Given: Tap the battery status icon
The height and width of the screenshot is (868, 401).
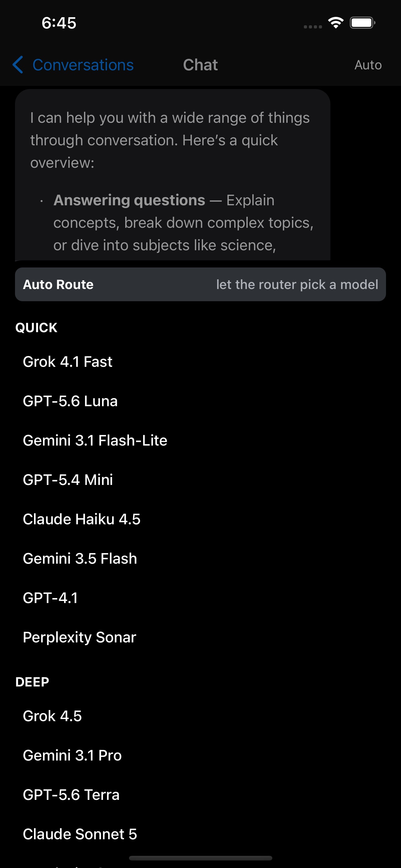Looking at the screenshot, I should [362, 23].
